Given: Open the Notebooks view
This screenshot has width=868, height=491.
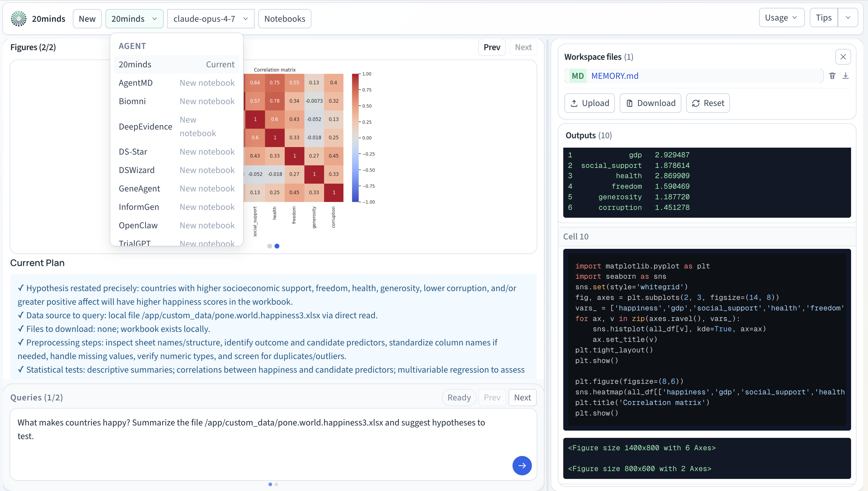Looking at the screenshot, I should [x=284, y=18].
